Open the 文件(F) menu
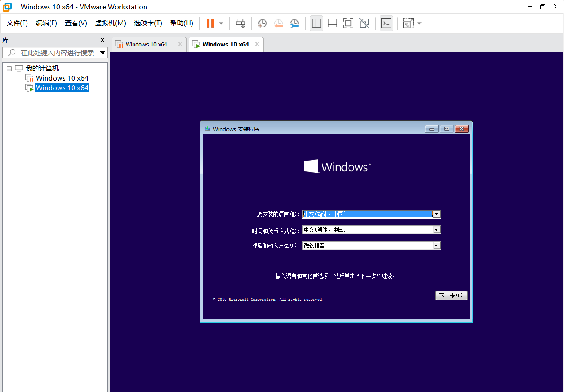 (17, 23)
